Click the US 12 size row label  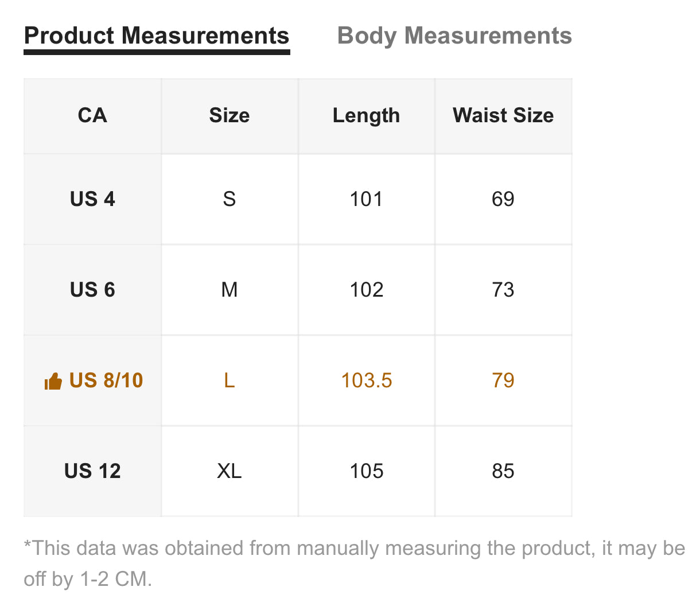(92, 471)
